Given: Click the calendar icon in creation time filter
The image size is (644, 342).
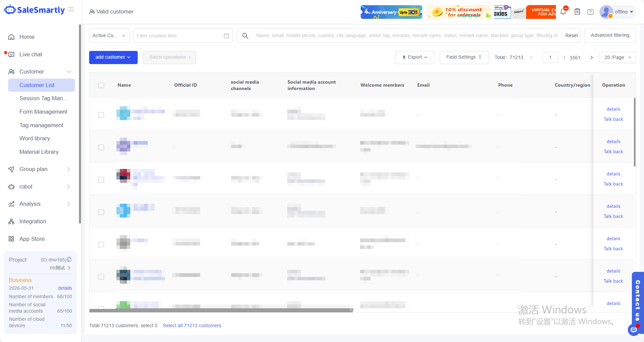Looking at the screenshot, I should [226, 36].
